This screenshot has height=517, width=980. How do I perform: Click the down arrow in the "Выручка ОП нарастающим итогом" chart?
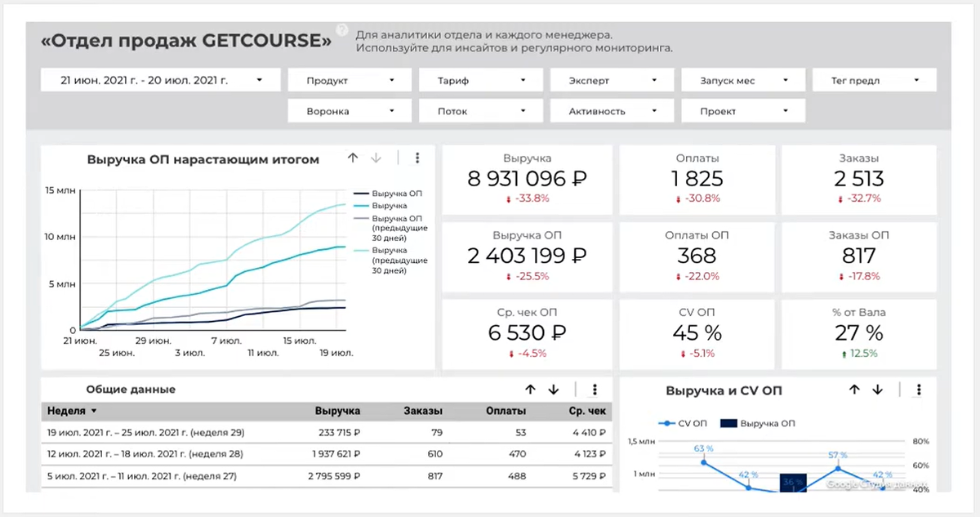point(376,158)
